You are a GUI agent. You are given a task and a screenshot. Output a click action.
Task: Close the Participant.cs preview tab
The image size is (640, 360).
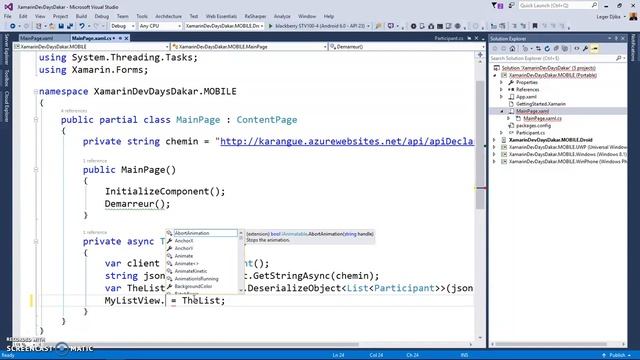pyautogui.click(x=476, y=38)
